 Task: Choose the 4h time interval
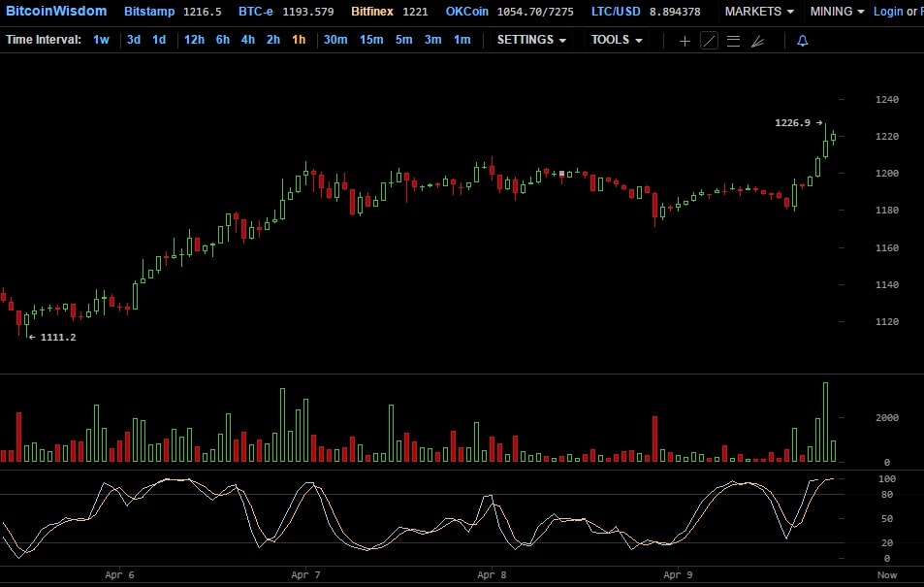click(x=248, y=40)
